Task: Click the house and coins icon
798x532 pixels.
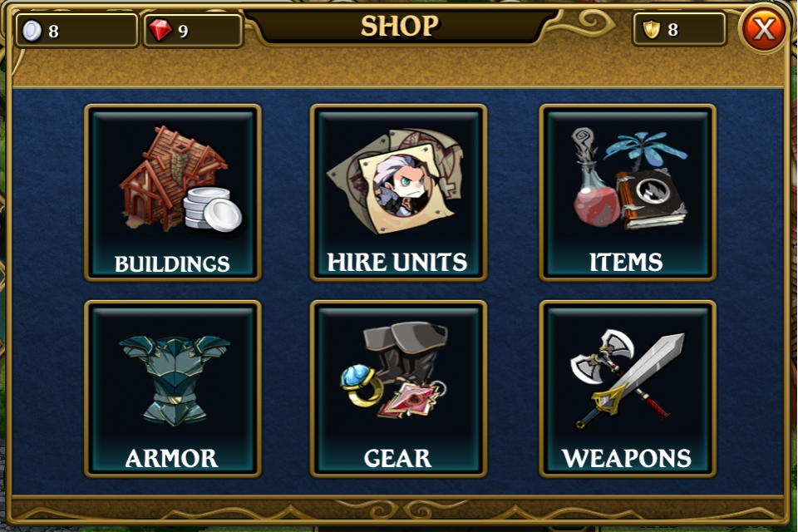Action: click(x=180, y=180)
